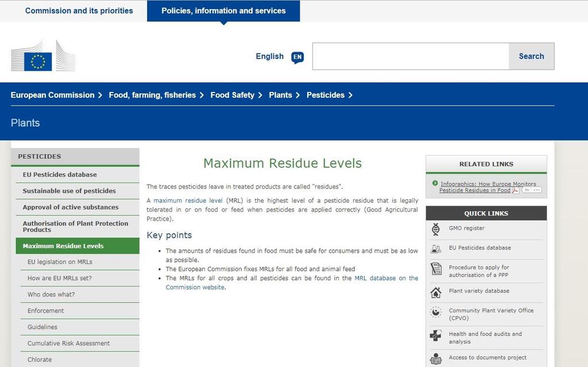
Task: Click Food, farming, fisheries breadcrumb
Action: [152, 95]
